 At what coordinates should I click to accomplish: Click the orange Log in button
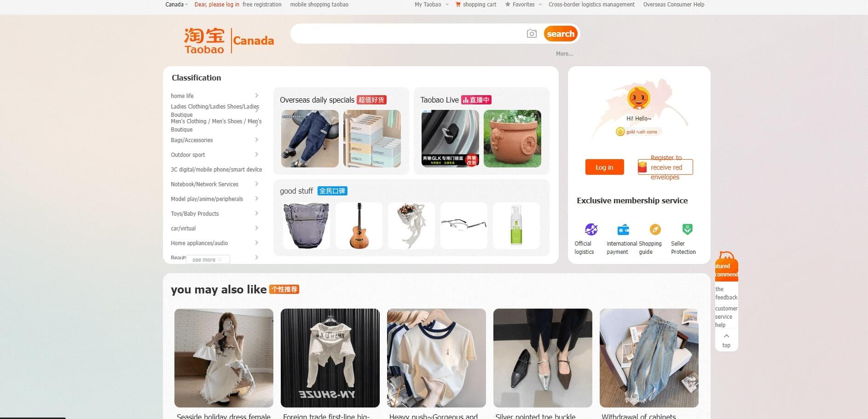tap(604, 167)
